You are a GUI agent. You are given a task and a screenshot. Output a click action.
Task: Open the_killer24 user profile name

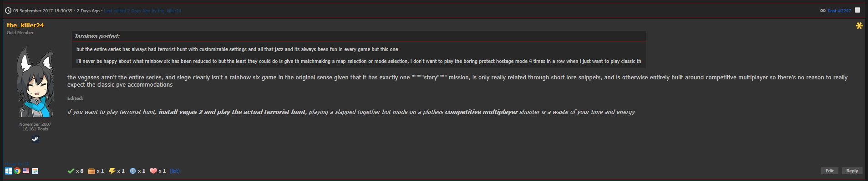point(25,25)
